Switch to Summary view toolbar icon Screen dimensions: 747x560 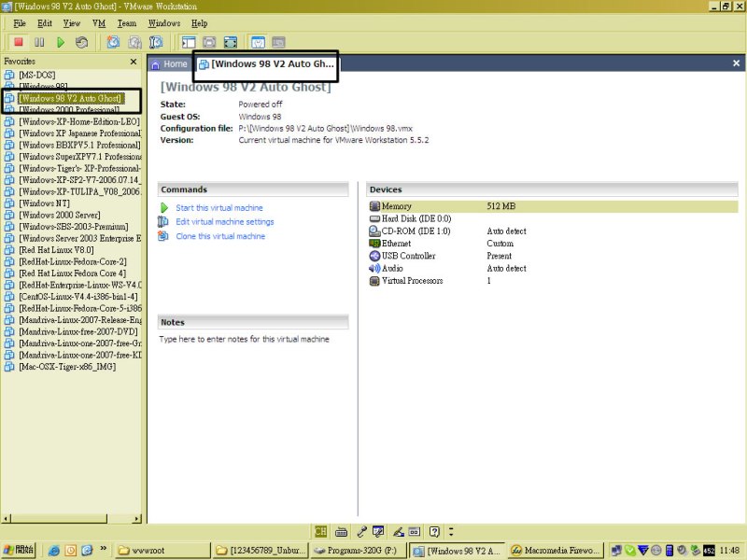pos(258,42)
